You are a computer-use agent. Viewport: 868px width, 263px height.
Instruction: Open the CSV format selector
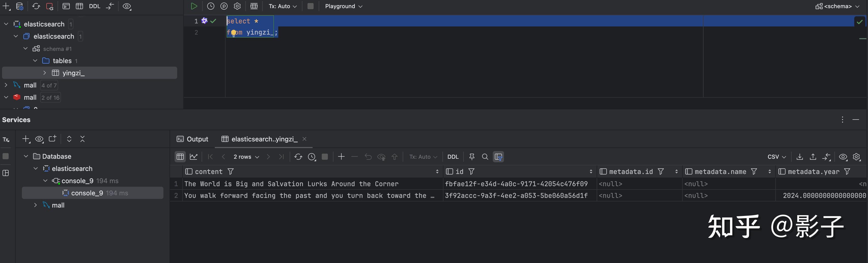click(776, 157)
